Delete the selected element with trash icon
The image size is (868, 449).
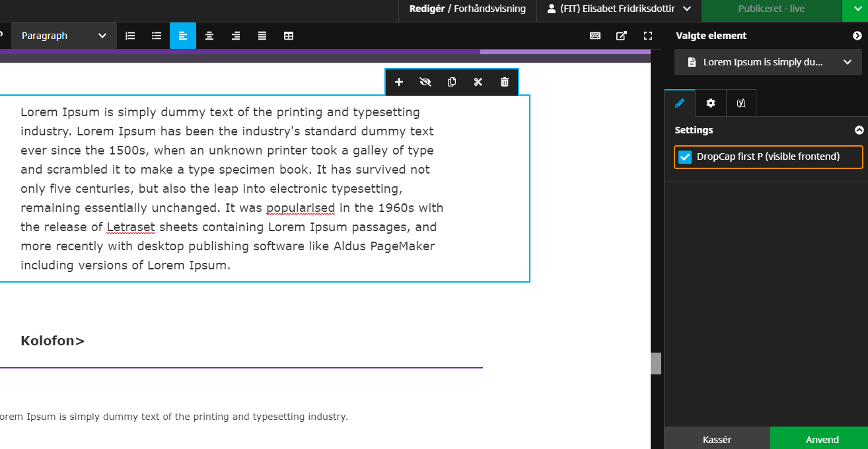pos(505,82)
